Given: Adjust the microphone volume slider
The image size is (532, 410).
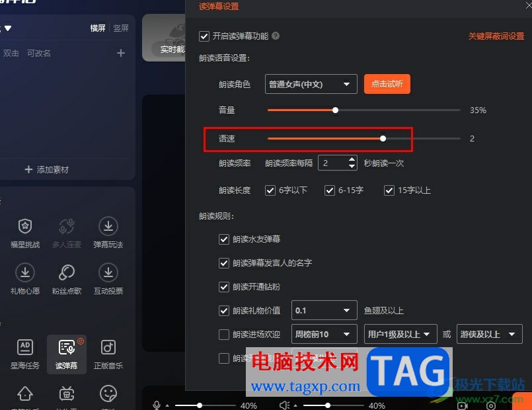Looking at the screenshot, I should pos(200,405).
